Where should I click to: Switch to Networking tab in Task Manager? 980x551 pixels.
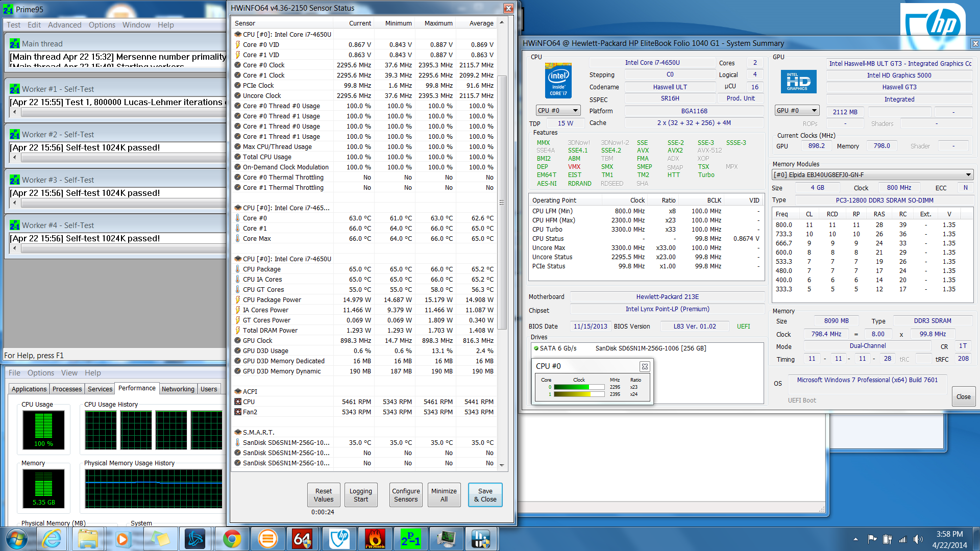tap(178, 389)
